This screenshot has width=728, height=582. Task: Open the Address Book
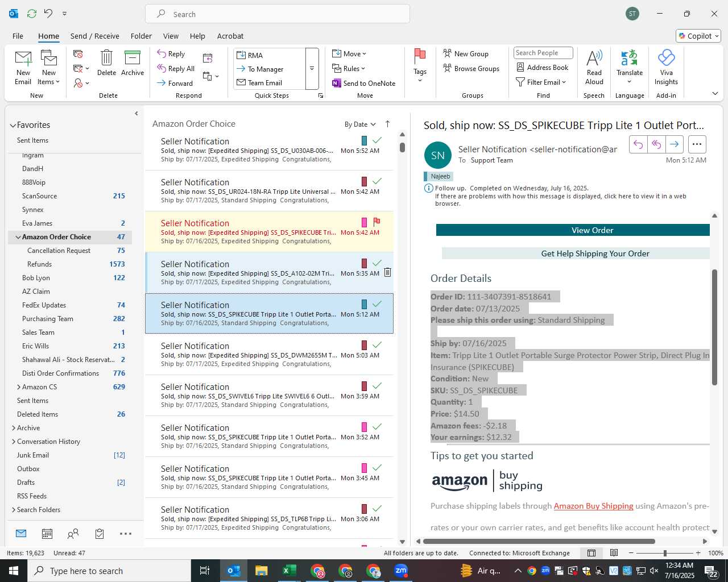543,67
